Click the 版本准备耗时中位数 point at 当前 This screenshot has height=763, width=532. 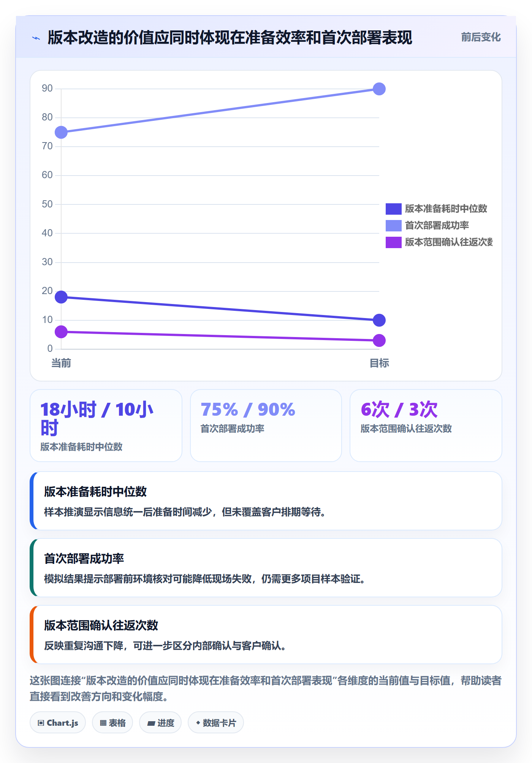61,297
